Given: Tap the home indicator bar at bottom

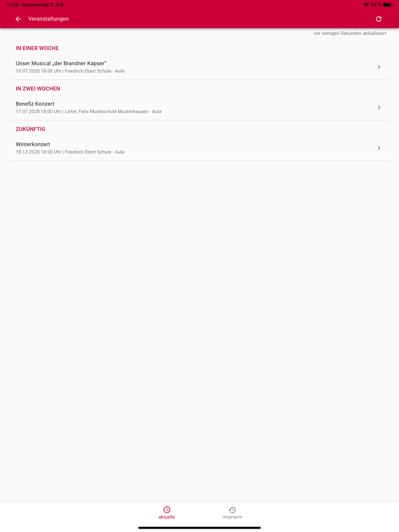Looking at the screenshot, I should [199, 527].
